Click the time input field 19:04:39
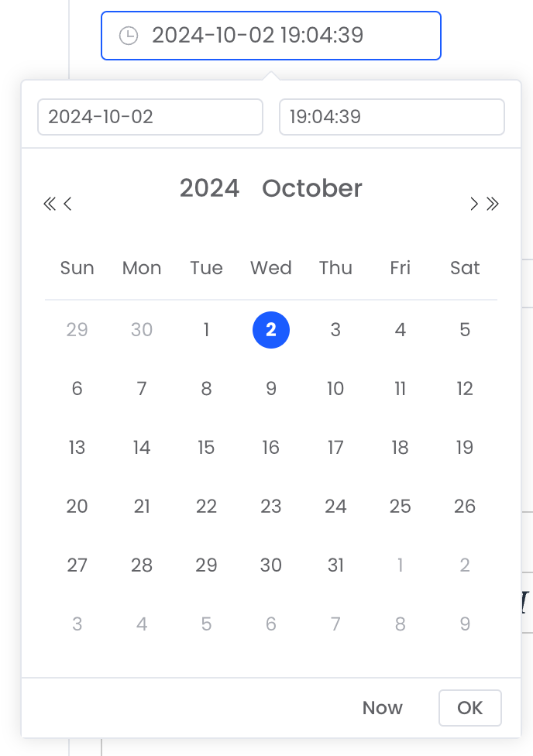This screenshot has width=533, height=756. 392,117
